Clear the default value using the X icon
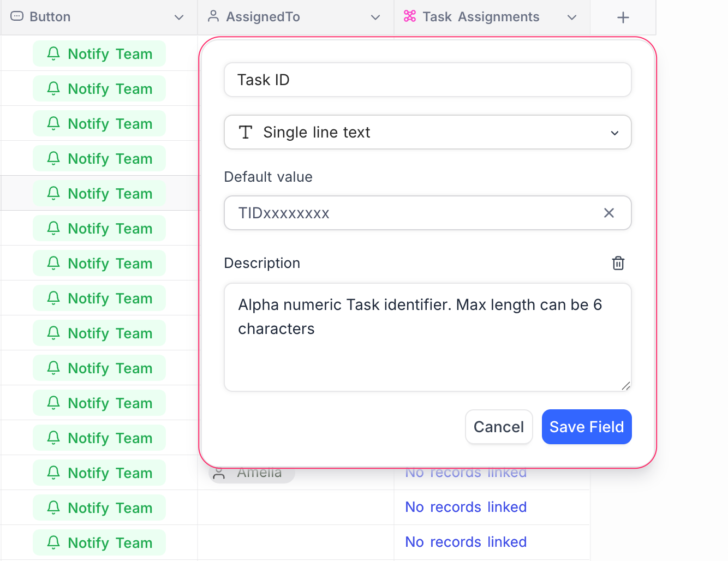Screen dimensions: 728x561 [608, 213]
